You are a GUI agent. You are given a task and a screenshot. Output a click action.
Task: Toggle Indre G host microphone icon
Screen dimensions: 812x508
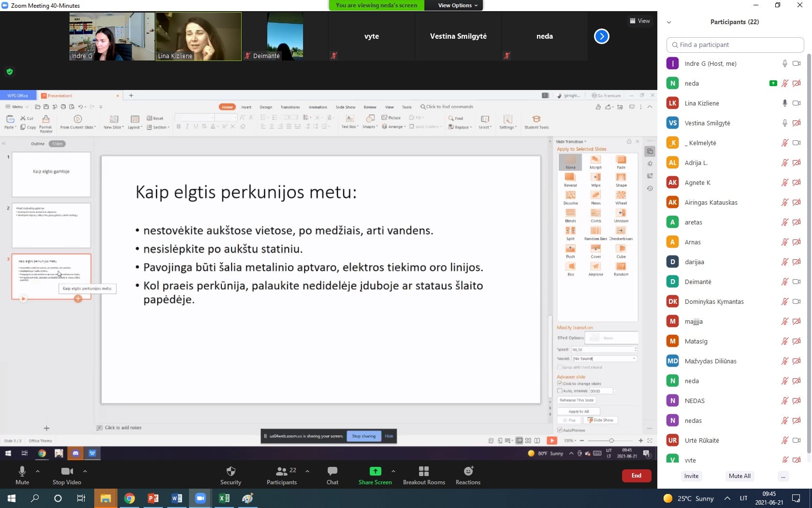[x=785, y=63]
